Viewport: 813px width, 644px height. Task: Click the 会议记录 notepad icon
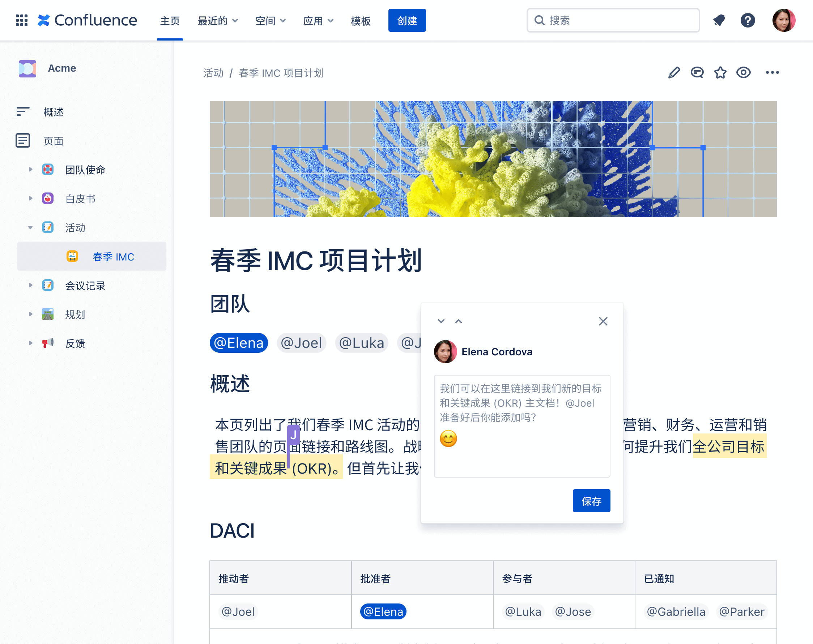47,285
